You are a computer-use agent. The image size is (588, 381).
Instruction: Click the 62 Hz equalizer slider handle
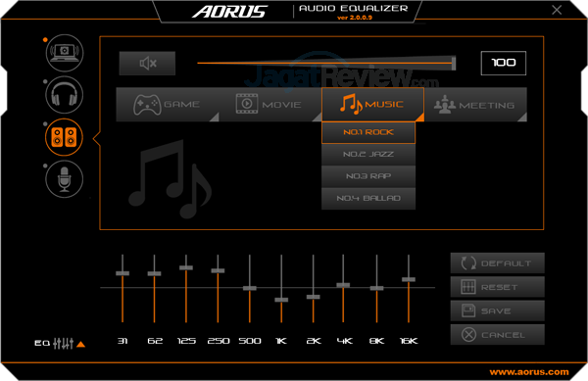154,274
